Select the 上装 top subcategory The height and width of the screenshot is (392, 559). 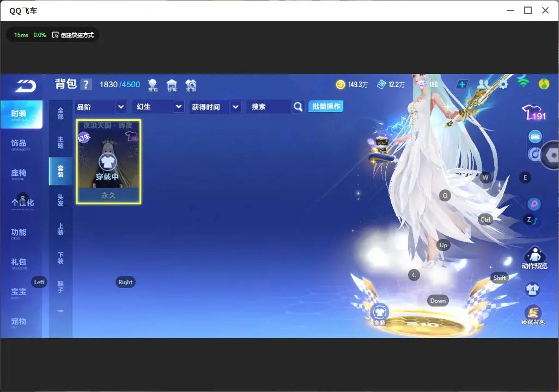pos(60,229)
